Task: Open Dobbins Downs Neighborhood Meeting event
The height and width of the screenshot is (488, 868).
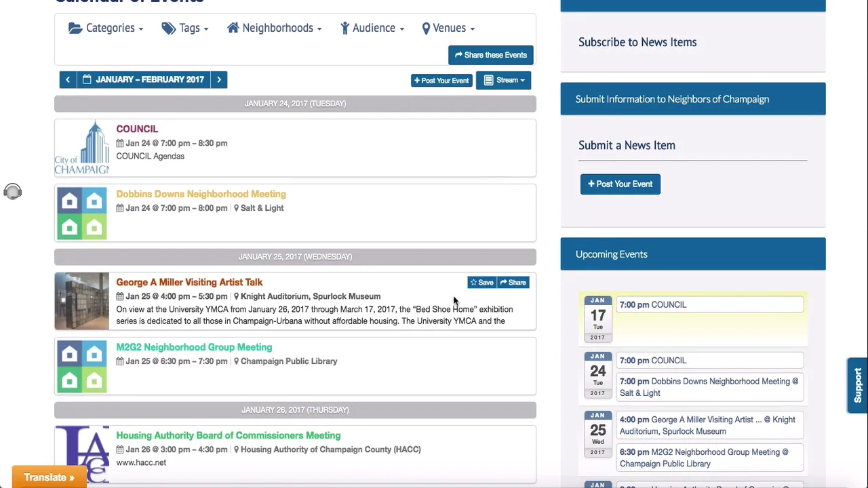Action: [201, 194]
